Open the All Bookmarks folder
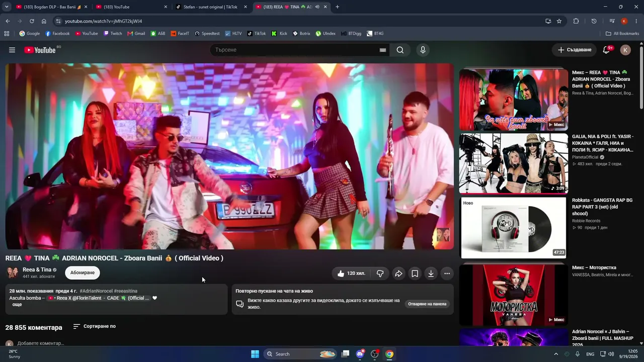Screen dimensions: 644x362 tap(622, 34)
